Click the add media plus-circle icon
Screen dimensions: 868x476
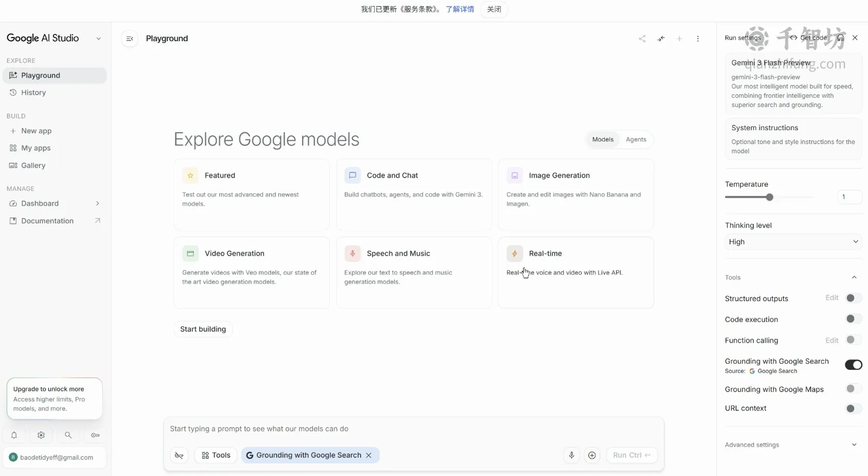click(592, 455)
